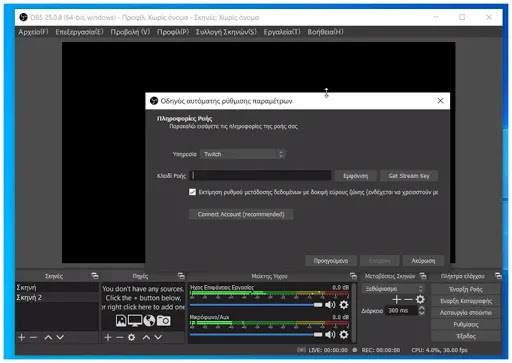Image resolution: width=512 pixels, height=363 pixels.
Task: Click Λειτουργία στούντιο studio mode button
Action: 466,312
